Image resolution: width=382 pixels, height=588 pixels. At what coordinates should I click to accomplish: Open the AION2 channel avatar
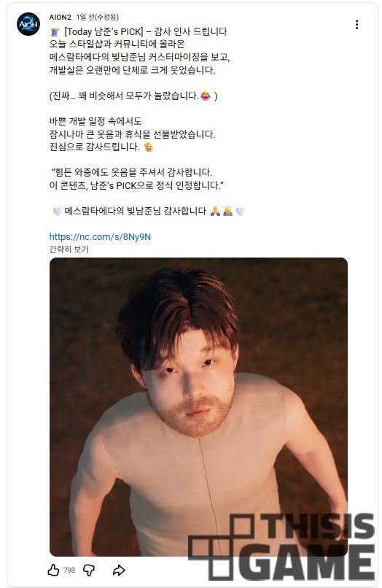[x=28, y=24]
